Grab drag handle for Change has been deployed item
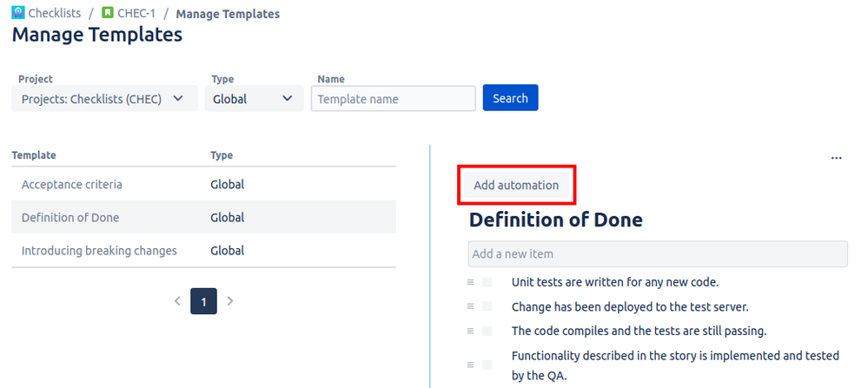The image size is (868, 388). (471, 306)
